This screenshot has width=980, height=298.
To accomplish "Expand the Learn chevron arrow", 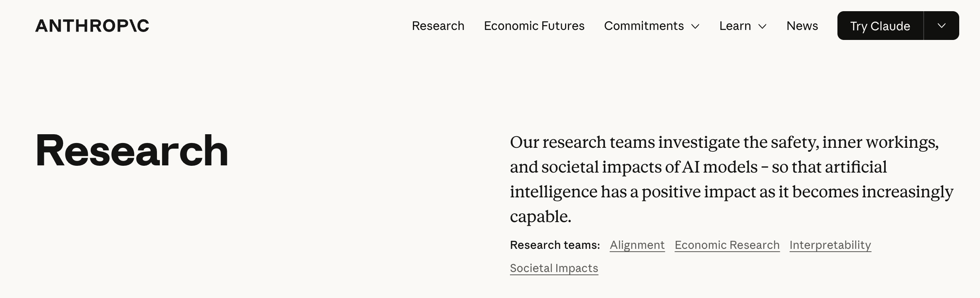I will click(x=762, y=26).
